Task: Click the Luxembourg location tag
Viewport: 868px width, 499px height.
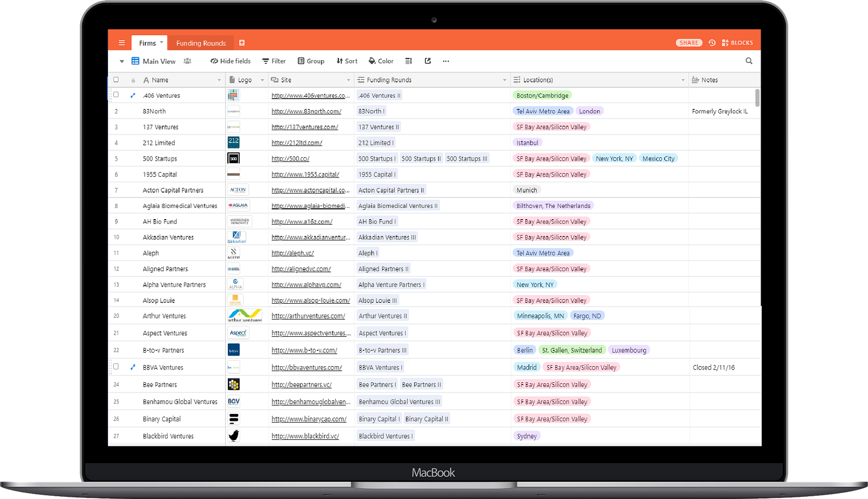Action: click(x=629, y=350)
